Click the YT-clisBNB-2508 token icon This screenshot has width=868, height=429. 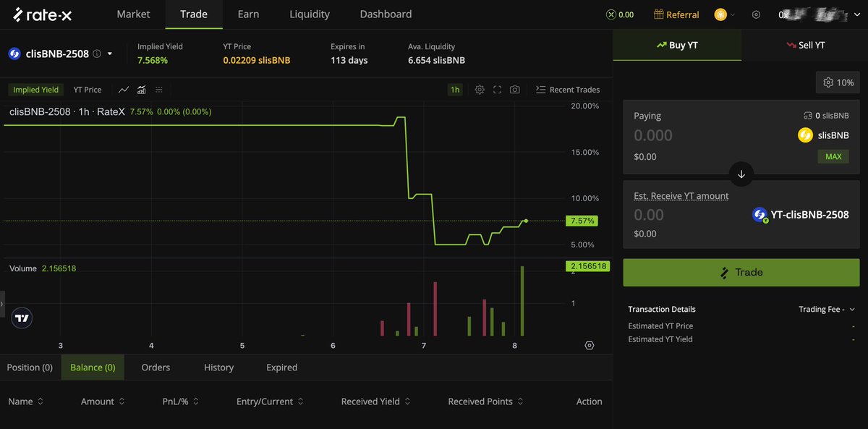click(759, 215)
